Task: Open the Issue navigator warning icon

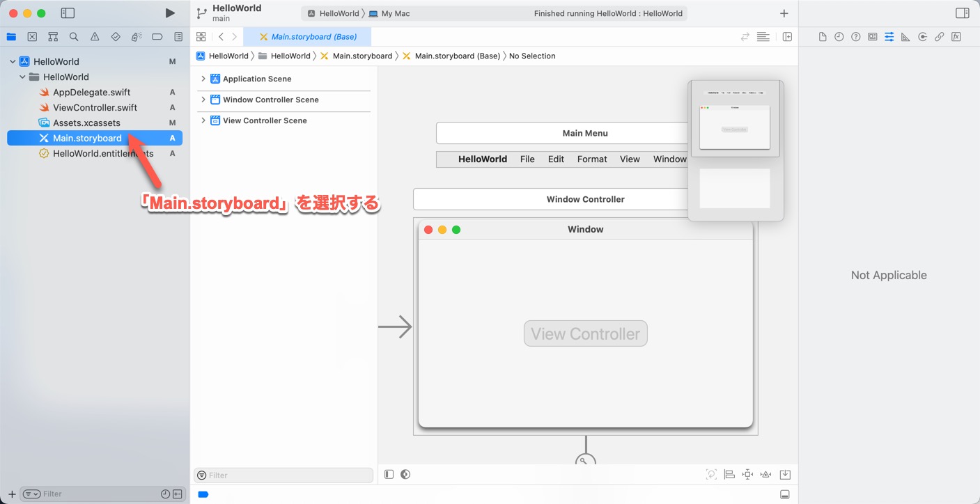Action: coord(95,37)
